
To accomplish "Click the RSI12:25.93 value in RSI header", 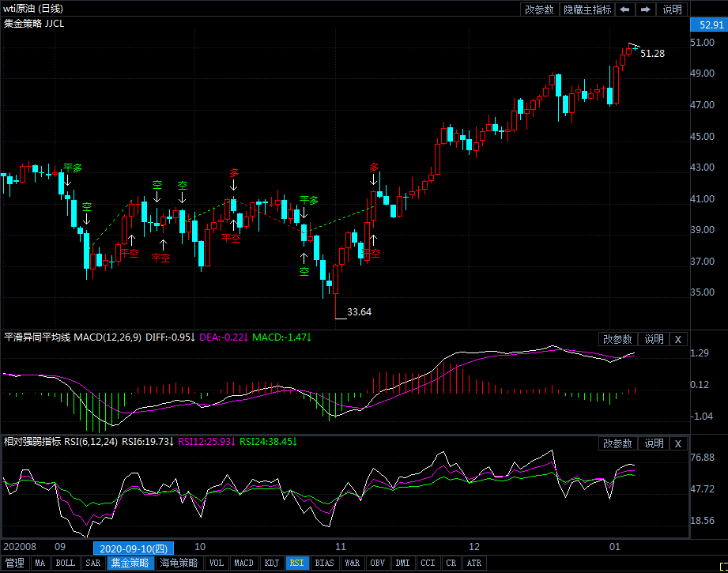I will tap(206, 442).
